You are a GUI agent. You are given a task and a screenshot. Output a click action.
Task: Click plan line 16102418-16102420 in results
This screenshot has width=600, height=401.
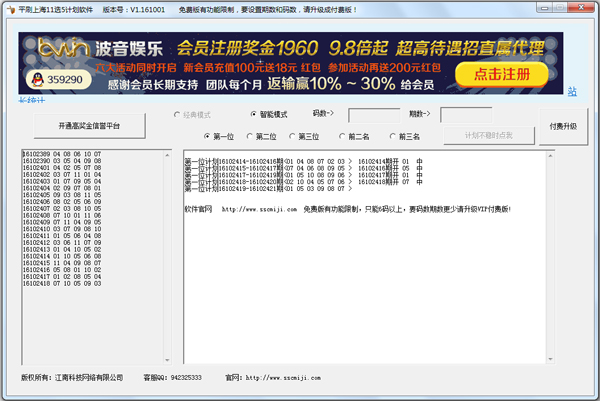coord(304,182)
